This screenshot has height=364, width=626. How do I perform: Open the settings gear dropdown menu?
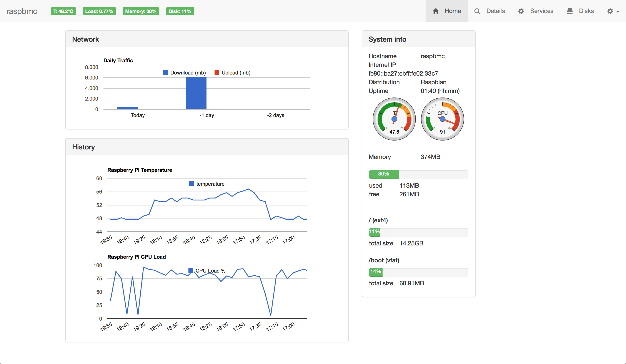click(x=613, y=11)
